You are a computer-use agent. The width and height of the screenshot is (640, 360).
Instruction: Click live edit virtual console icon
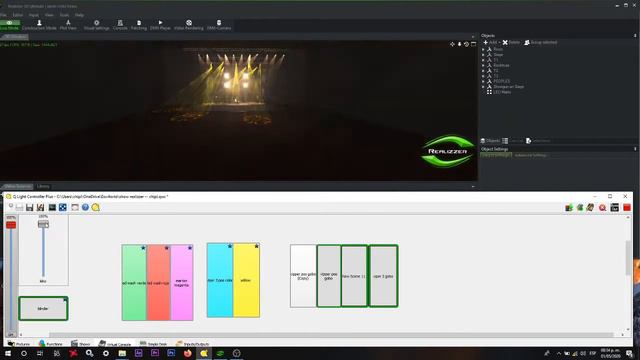(x=590, y=208)
